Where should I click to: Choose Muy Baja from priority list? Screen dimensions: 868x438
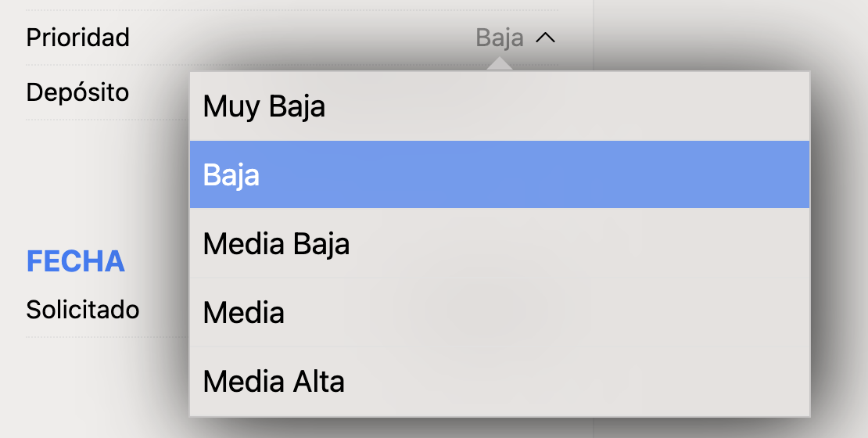264,106
